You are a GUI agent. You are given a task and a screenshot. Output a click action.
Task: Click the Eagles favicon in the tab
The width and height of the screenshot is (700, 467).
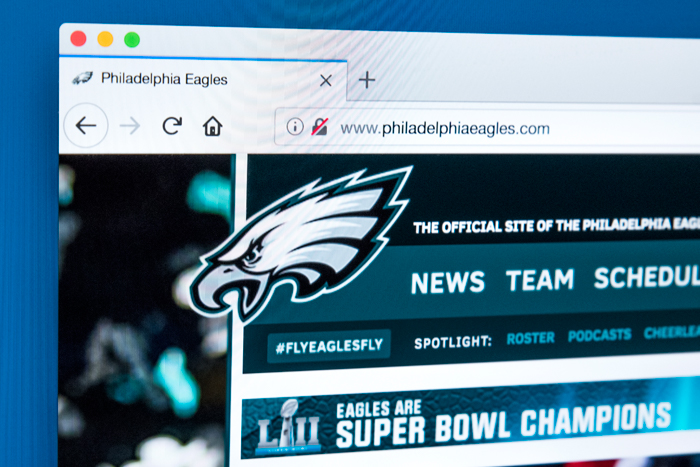[82, 78]
